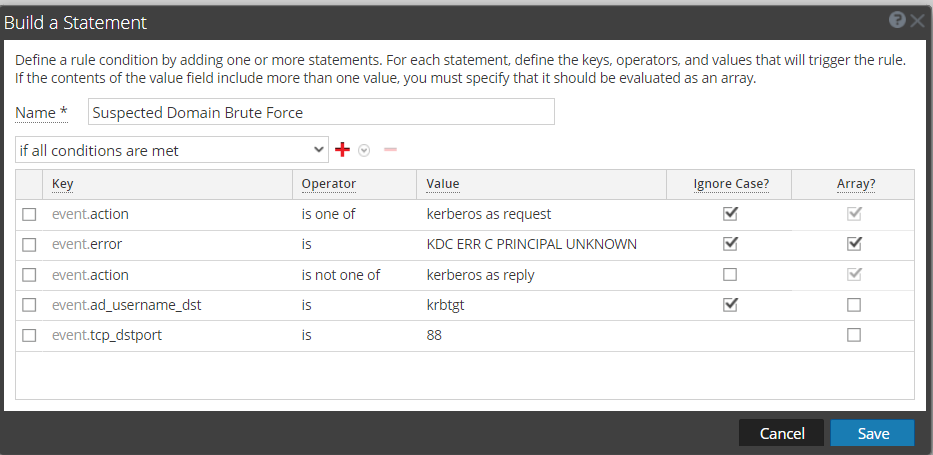
Task: Click the 'krbtgt' value cell
Action: pyautogui.click(x=445, y=305)
